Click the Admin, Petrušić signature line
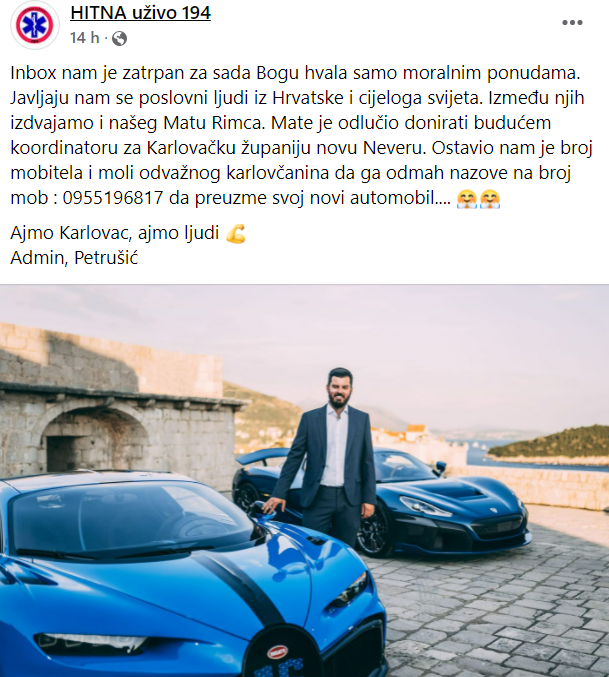609x677 pixels. coord(74,258)
